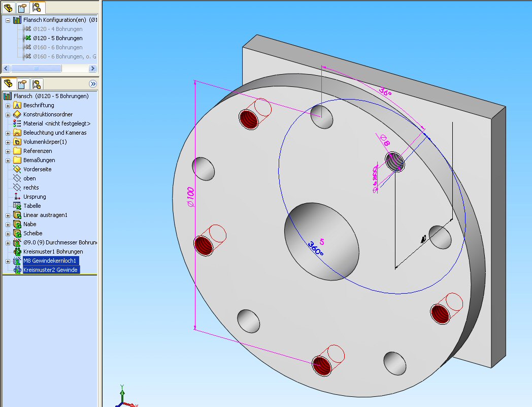This screenshot has width=532, height=407.
Task: Select the Kreismuster1 Bohrungen pattern icon
Action: coord(17,252)
